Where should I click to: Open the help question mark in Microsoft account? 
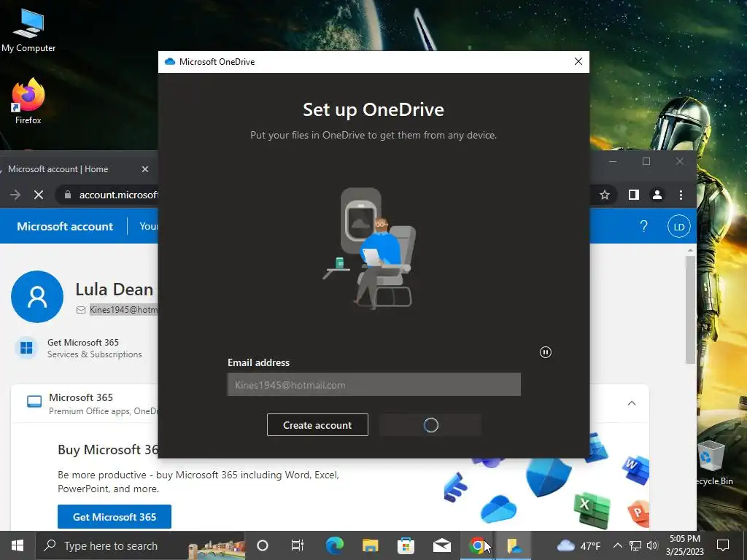point(643,226)
